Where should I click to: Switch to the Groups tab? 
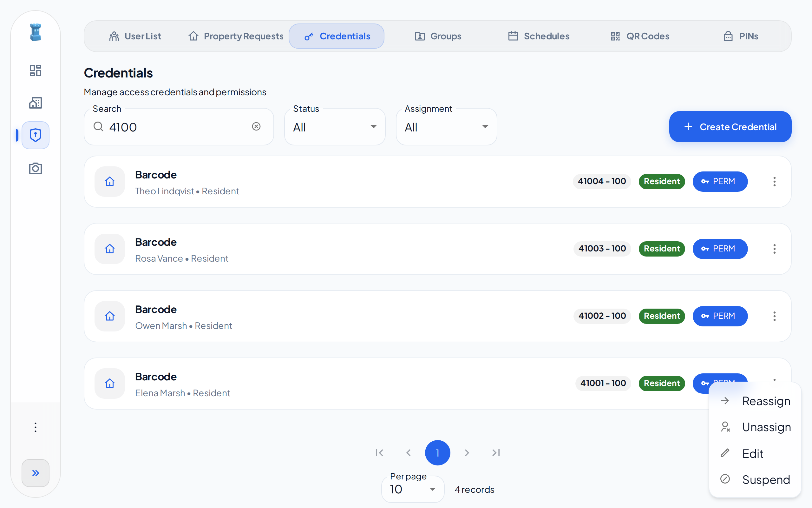tap(438, 36)
